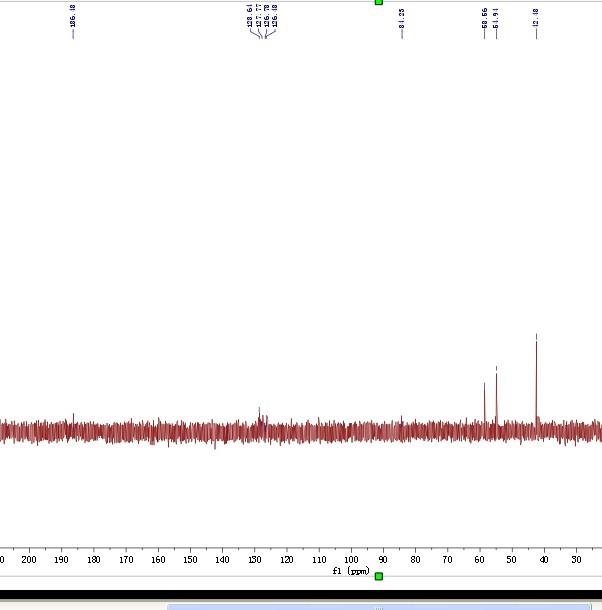This screenshot has height=610, width=602.
Task: Click the 200 tick label on axis
Action: 29,559
